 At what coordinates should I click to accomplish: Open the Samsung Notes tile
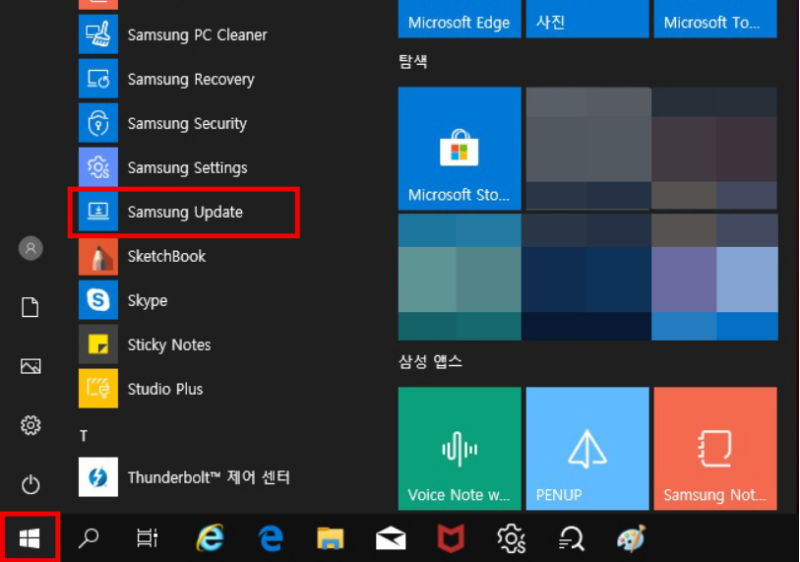point(715,448)
